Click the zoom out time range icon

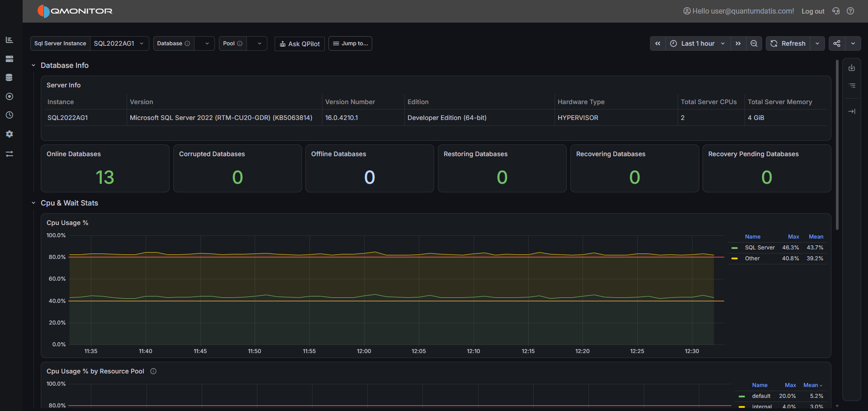(754, 43)
